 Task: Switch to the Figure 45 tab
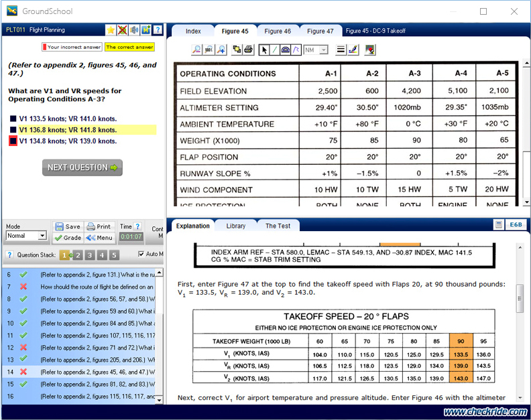coord(235,31)
